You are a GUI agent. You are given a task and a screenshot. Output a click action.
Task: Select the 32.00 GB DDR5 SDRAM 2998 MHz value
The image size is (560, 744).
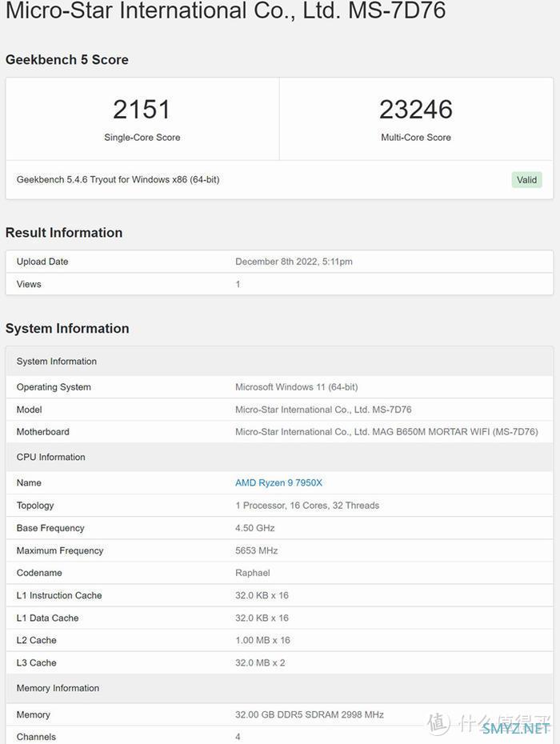pyautogui.click(x=310, y=714)
